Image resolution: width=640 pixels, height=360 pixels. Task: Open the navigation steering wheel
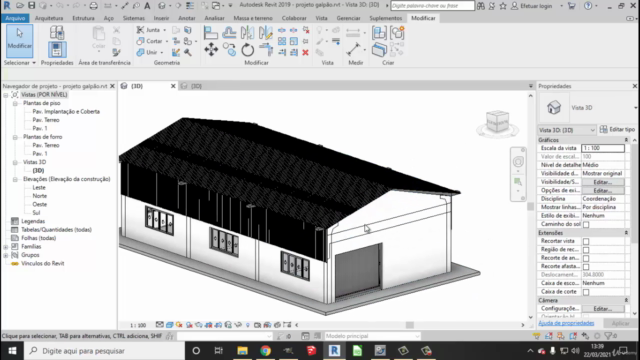(518, 162)
